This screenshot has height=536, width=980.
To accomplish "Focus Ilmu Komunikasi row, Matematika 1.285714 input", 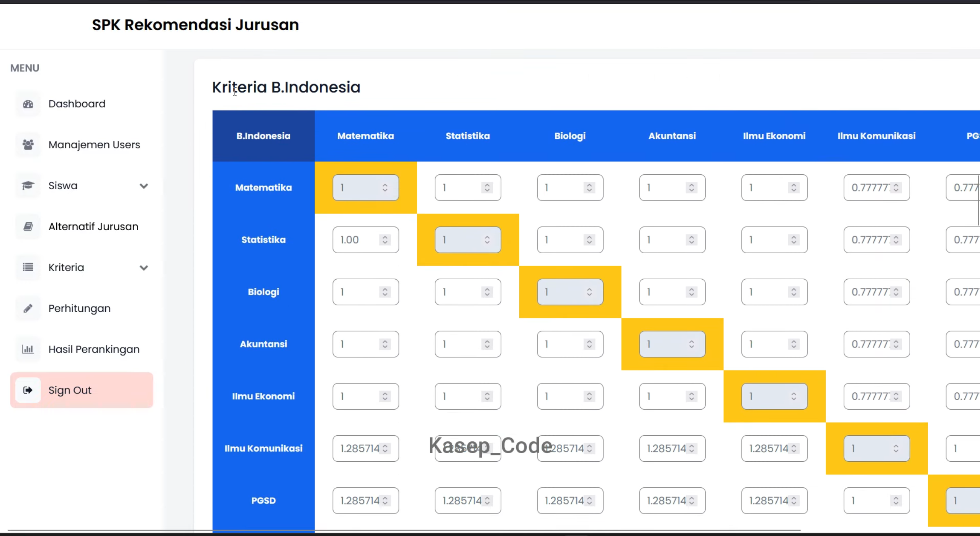I will 366,448.
